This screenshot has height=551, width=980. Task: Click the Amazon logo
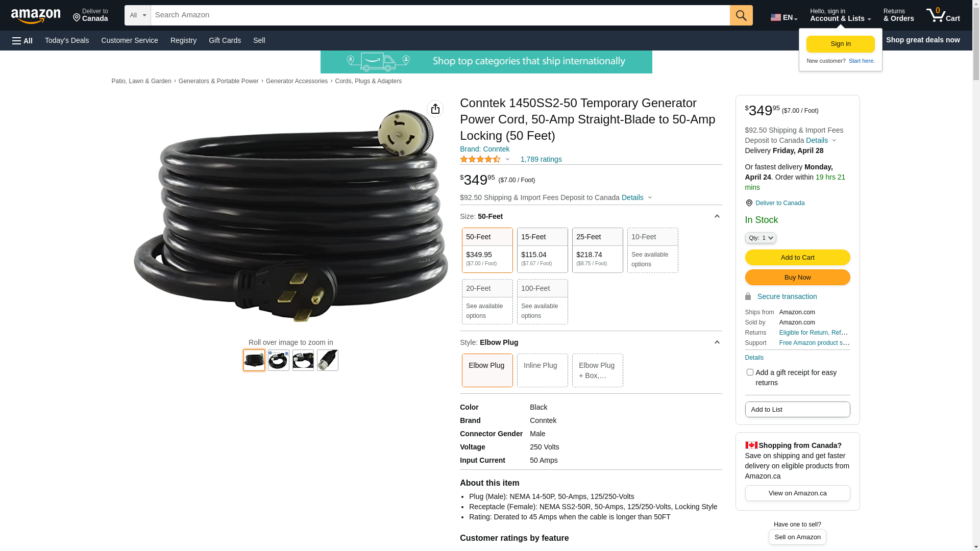[x=36, y=16]
